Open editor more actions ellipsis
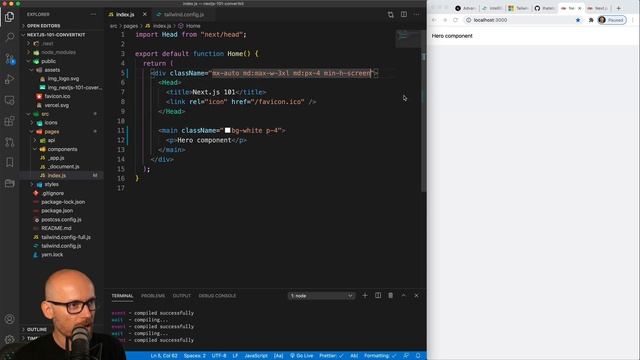This screenshot has height=360, width=640. [x=416, y=14]
